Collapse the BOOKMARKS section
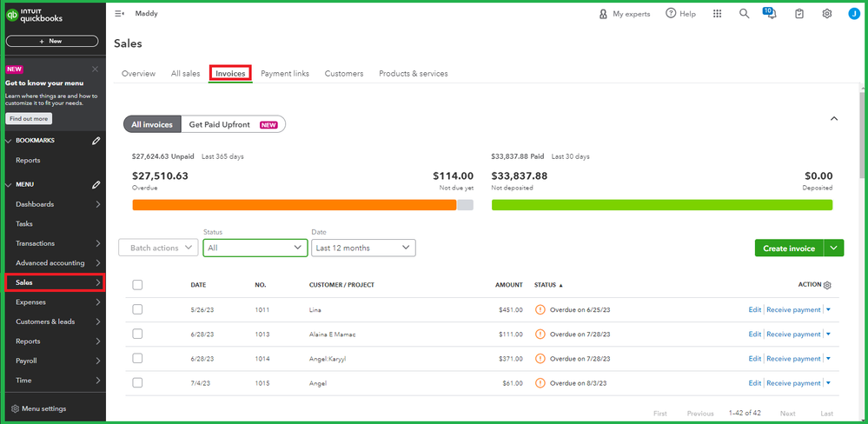This screenshot has height=424, width=868. [x=8, y=141]
